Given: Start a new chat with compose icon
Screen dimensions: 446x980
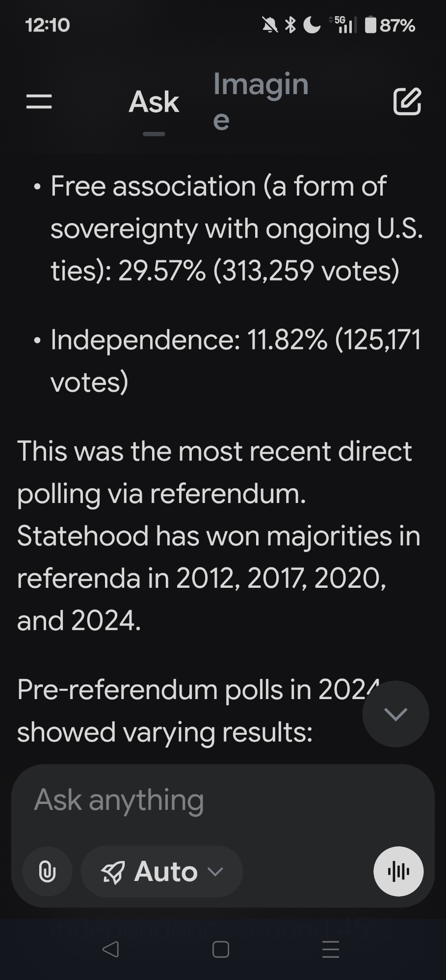Looking at the screenshot, I should 407,101.
